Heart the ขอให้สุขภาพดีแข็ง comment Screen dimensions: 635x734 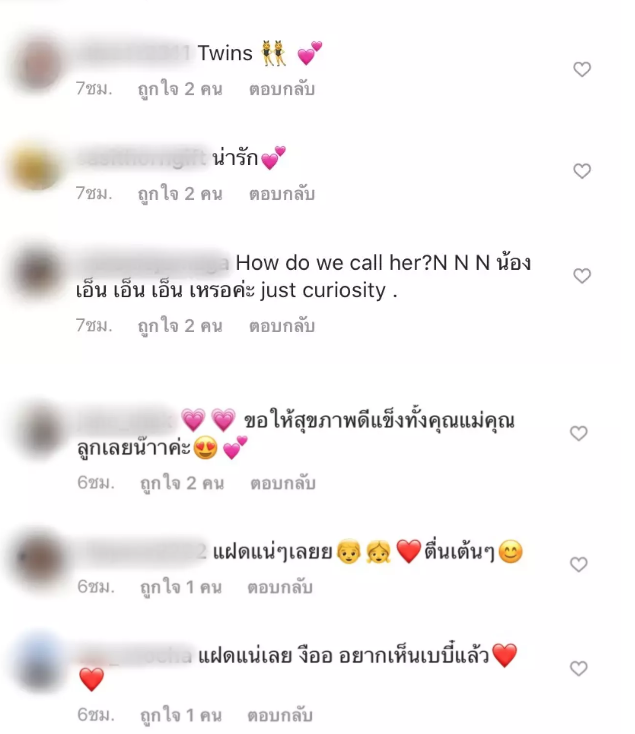[x=579, y=433]
